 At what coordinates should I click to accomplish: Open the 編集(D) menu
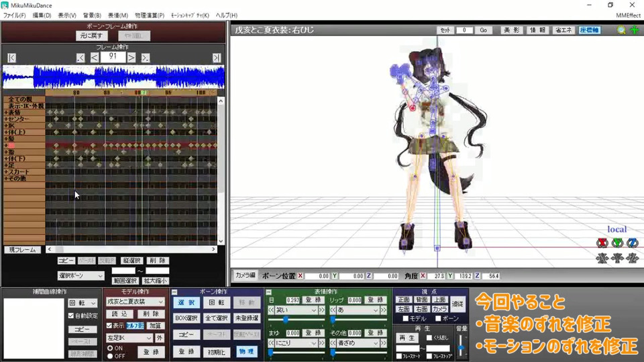[42, 15]
